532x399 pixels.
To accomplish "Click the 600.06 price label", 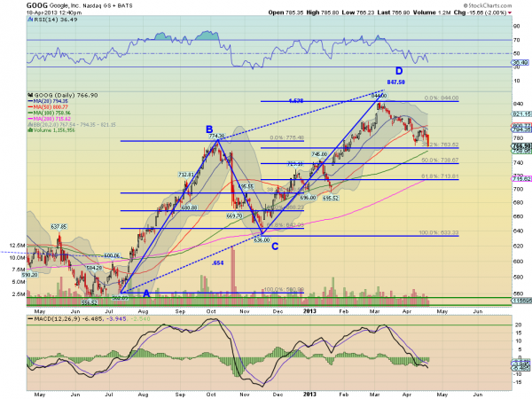I will click(112, 256).
